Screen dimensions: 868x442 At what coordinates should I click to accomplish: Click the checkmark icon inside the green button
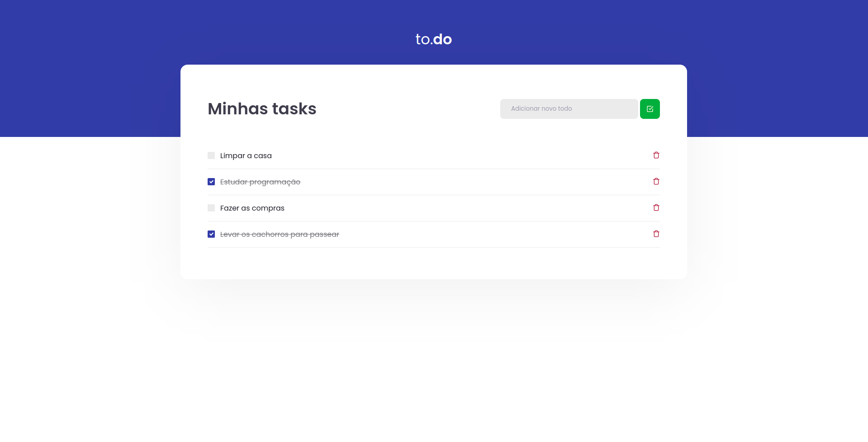coord(650,108)
